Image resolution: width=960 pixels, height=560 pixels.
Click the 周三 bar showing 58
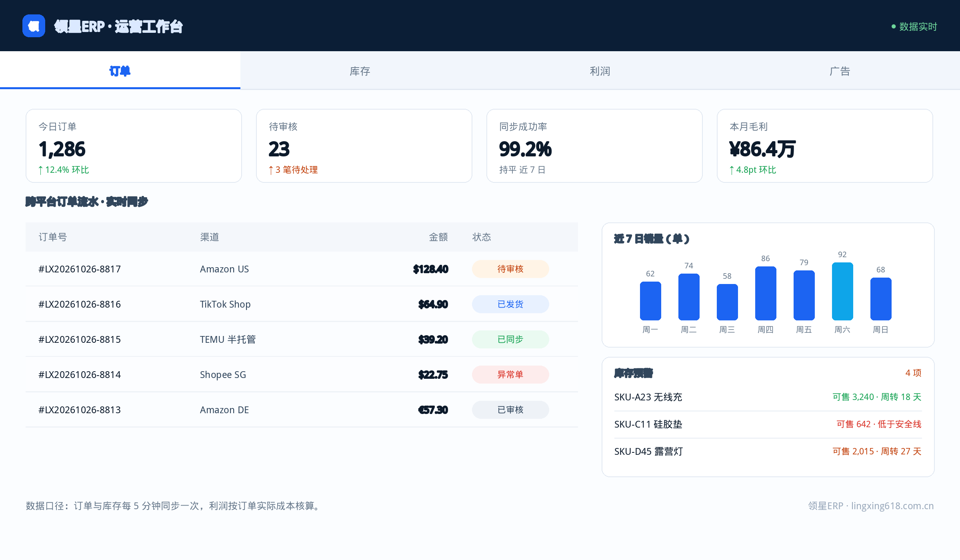point(727,302)
